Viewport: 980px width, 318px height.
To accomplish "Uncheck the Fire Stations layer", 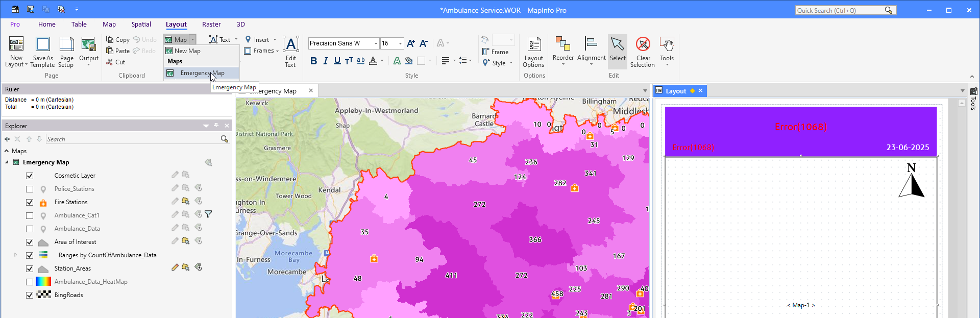I will pos(30,202).
